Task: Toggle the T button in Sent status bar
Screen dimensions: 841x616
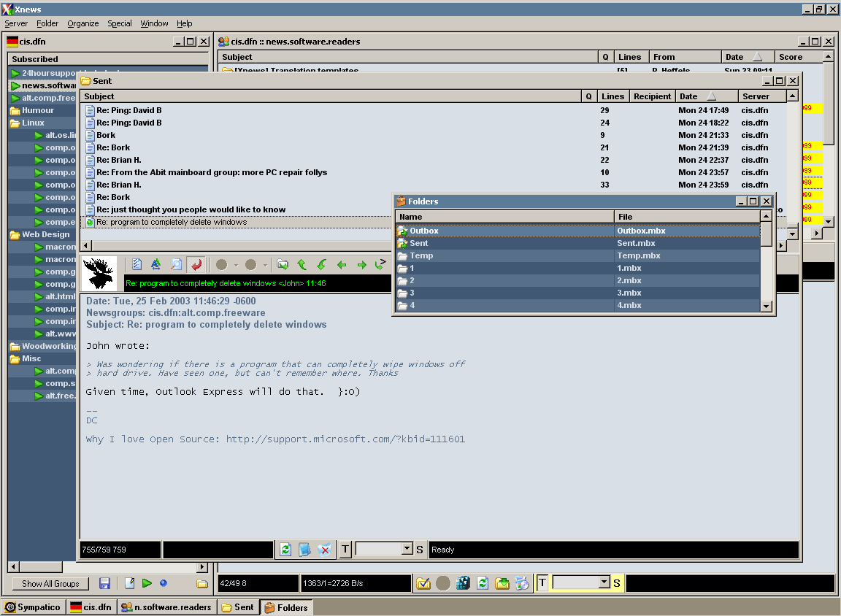Action: 345,550
